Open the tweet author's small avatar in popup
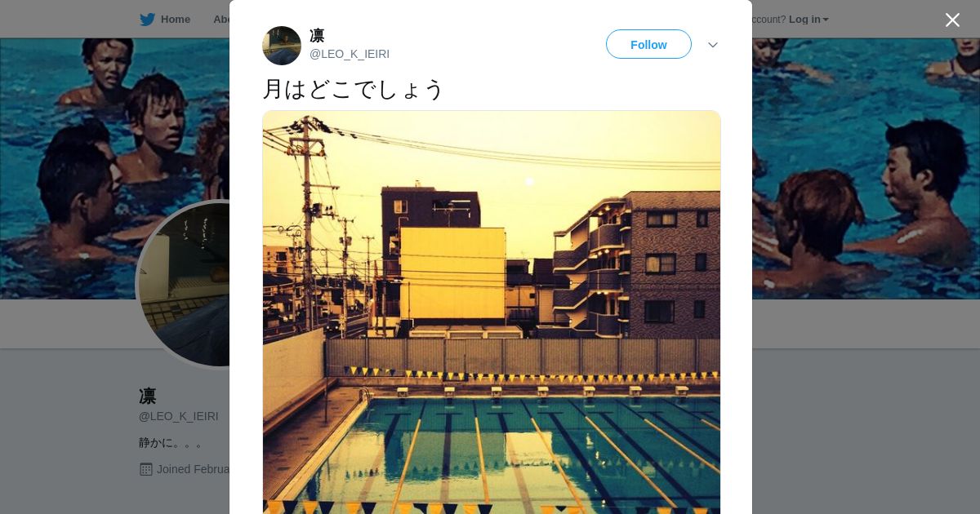This screenshot has width=980, height=514. 282,46
